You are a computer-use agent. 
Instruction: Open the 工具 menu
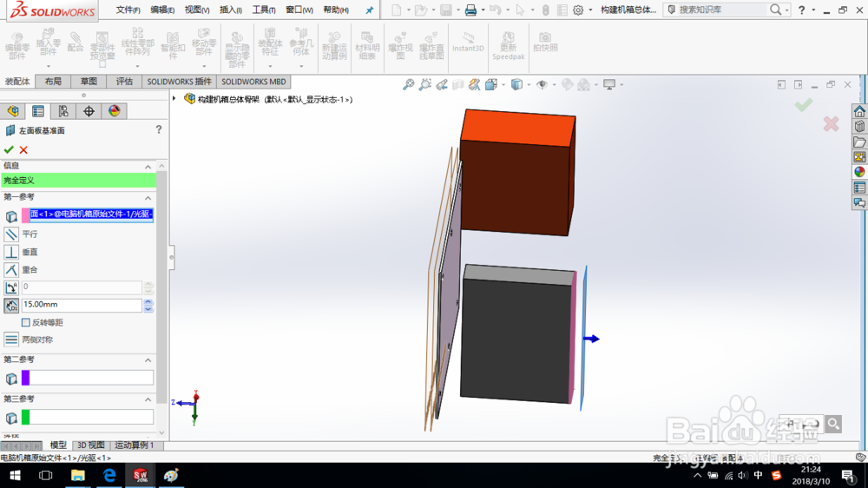click(264, 10)
